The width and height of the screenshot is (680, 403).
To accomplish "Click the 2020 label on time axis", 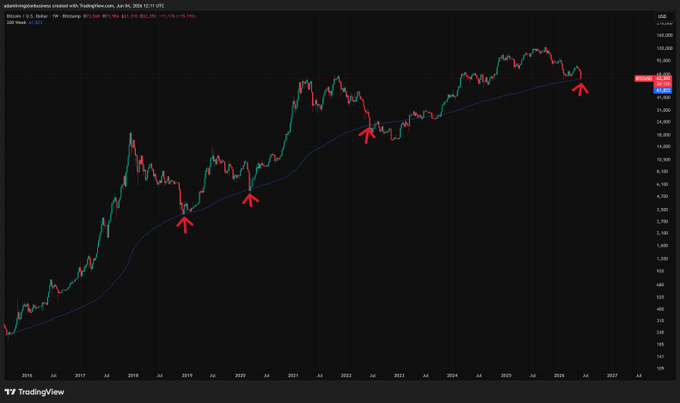I will 240,376.
